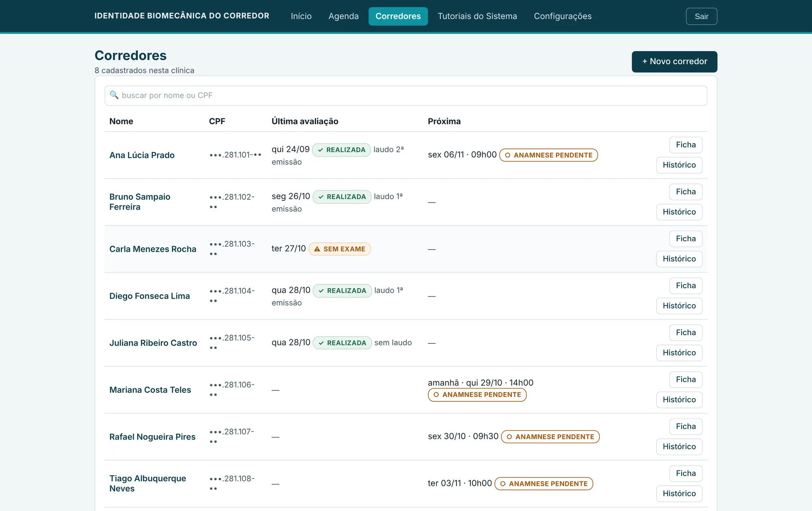812x511 pixels.
Task: Click Ana Lúcia's ANAMNESE PENDENTE badge
Action: [x=549, y=155]
